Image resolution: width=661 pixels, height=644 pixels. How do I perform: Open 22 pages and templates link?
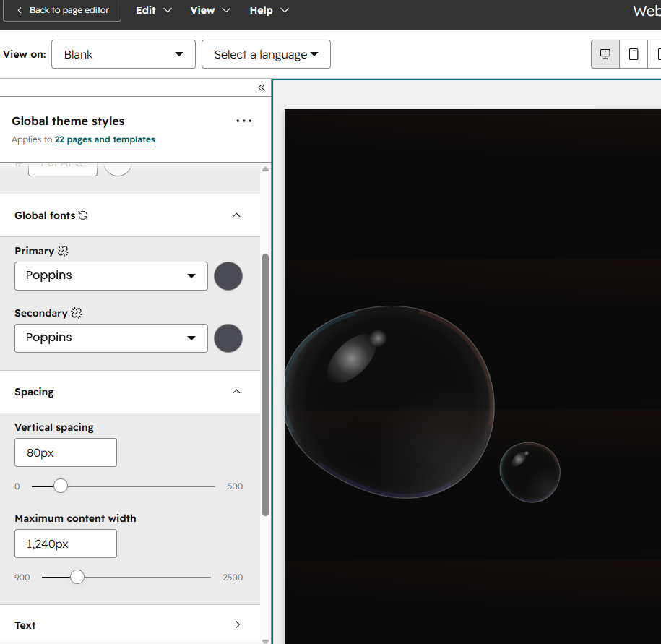[x=105, y=139]
